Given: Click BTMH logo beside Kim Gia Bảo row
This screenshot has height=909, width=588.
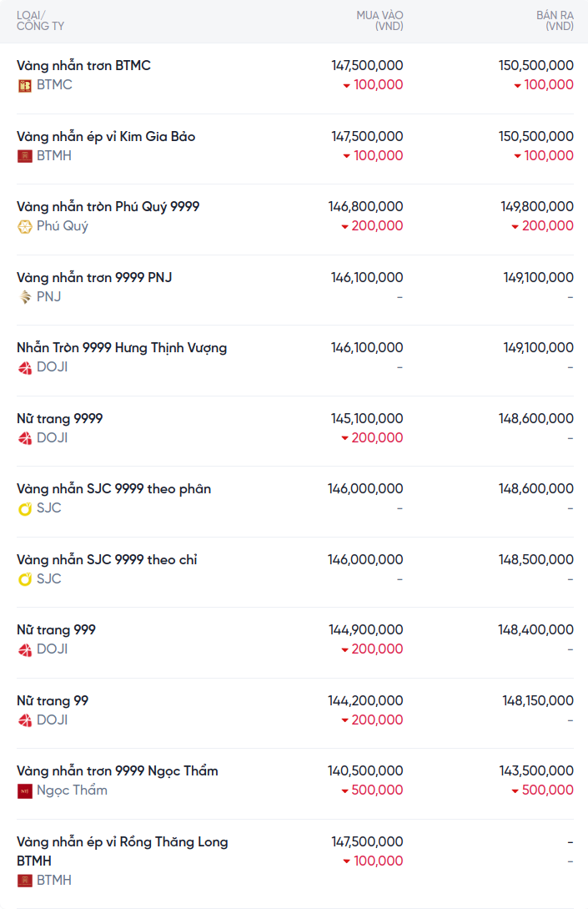Looking at the screenshot, I should [25, 156].
